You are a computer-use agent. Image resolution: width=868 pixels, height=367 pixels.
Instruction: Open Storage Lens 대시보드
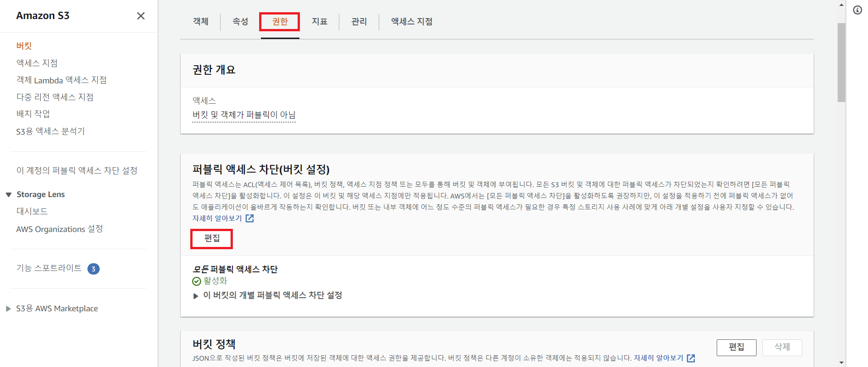click(32, 211)
